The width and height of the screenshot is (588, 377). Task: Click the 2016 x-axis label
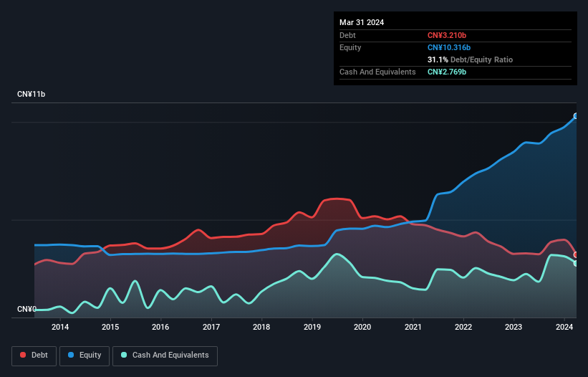[x=160, y=327]
